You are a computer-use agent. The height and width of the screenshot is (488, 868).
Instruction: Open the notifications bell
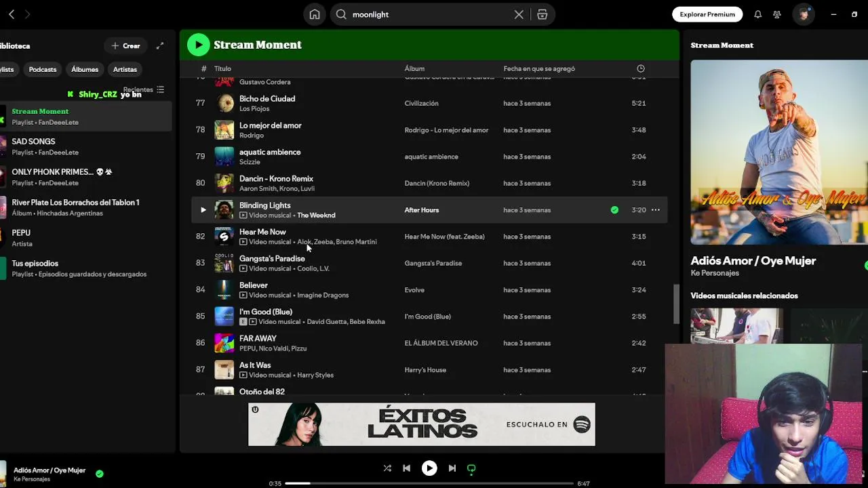point(758,14)
